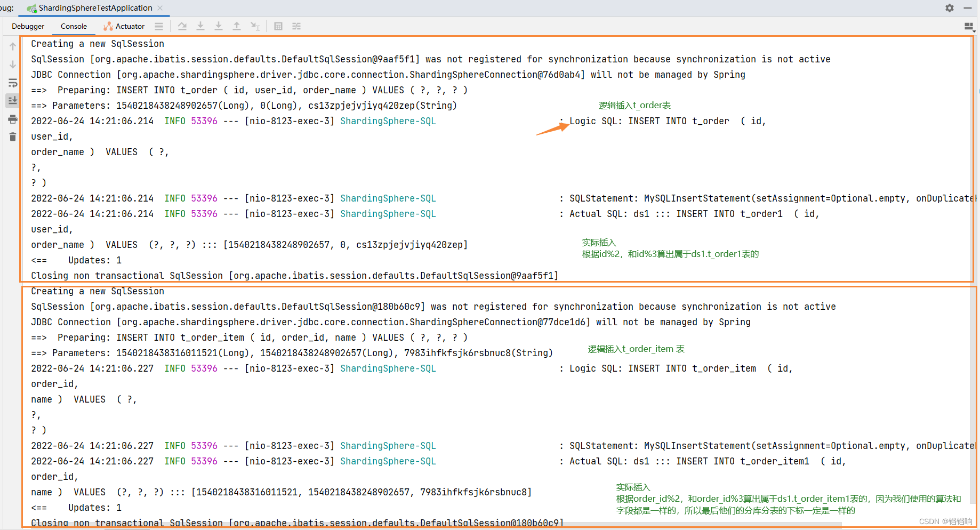Click 'Logic SQL: INSERT INTO t_order_item ( id,'
The width and height of the screenshot is (980, 530).
(681, 368)
